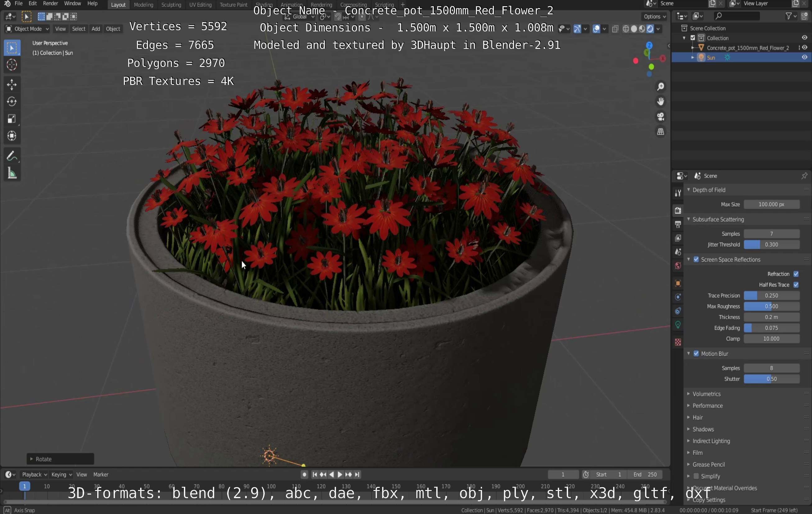Disable Motion Blur checkbox
Screen dimensions: 812x514
pyautogui.click(x=696, y=354)
